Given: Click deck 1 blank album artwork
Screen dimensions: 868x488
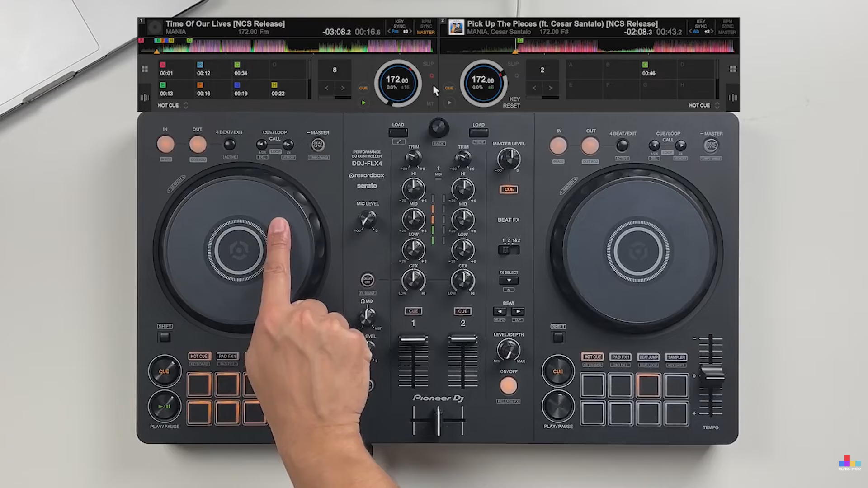Looking at the screenshot, I should [155, 27].
